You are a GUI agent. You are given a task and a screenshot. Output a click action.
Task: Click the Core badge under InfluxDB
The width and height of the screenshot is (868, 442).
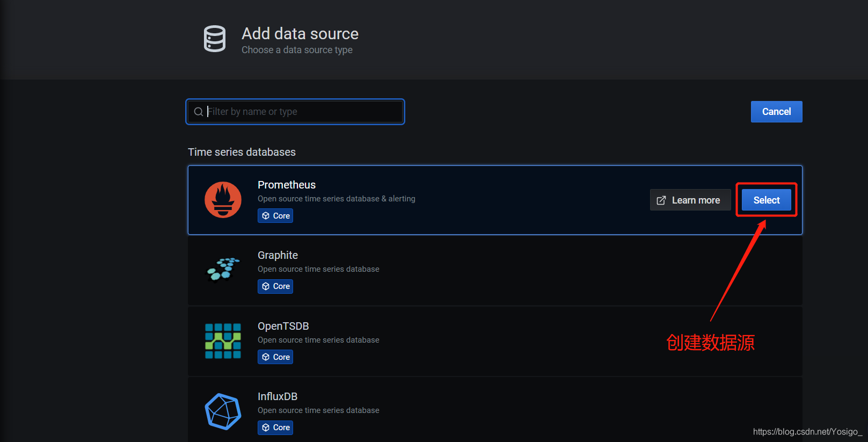click(275, 427)
